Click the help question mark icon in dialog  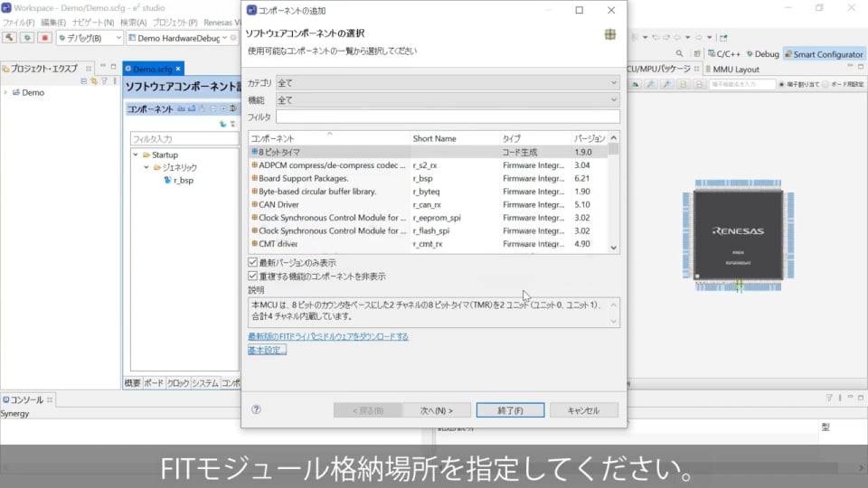click(256, 409)
